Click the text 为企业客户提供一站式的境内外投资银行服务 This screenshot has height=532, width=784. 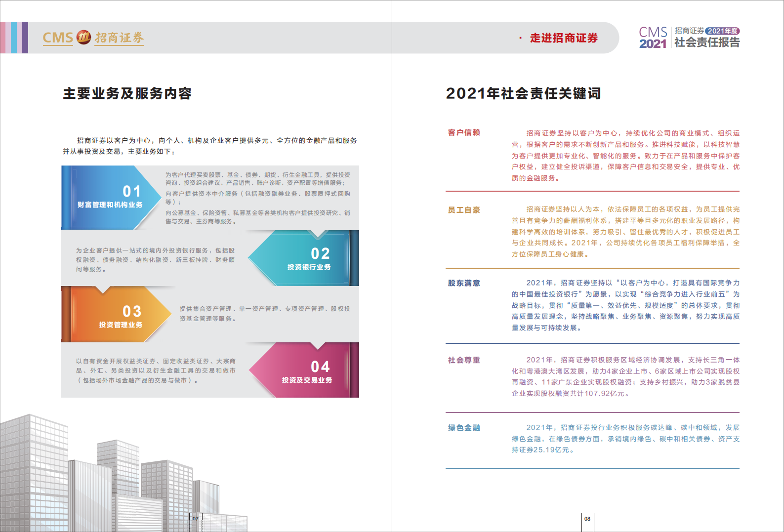point(156,260)
